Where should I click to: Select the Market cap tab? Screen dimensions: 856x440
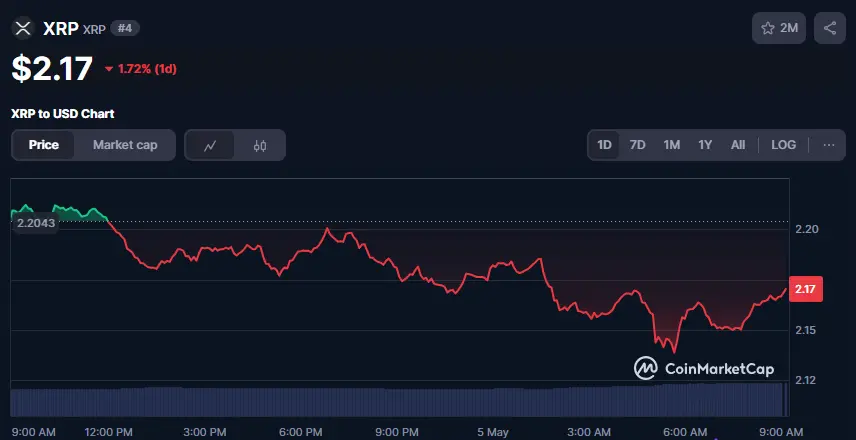tap(125, 145)
